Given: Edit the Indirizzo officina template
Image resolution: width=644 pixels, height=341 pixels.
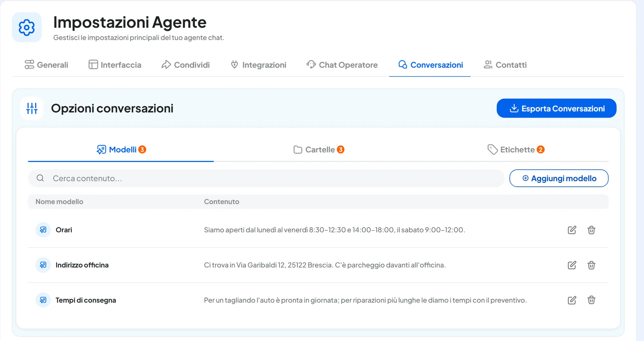Looking at the screenshot, I should click(572, 265).
